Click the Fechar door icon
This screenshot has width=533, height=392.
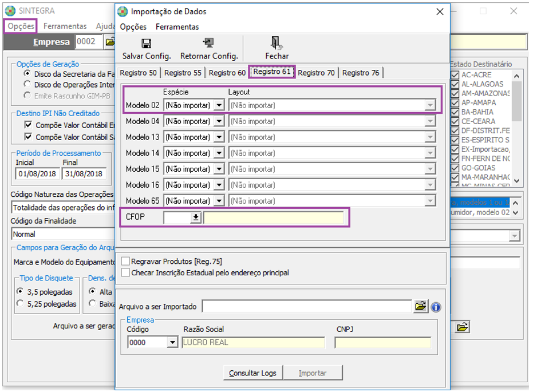pyautogui.click(x=277, y=43)
